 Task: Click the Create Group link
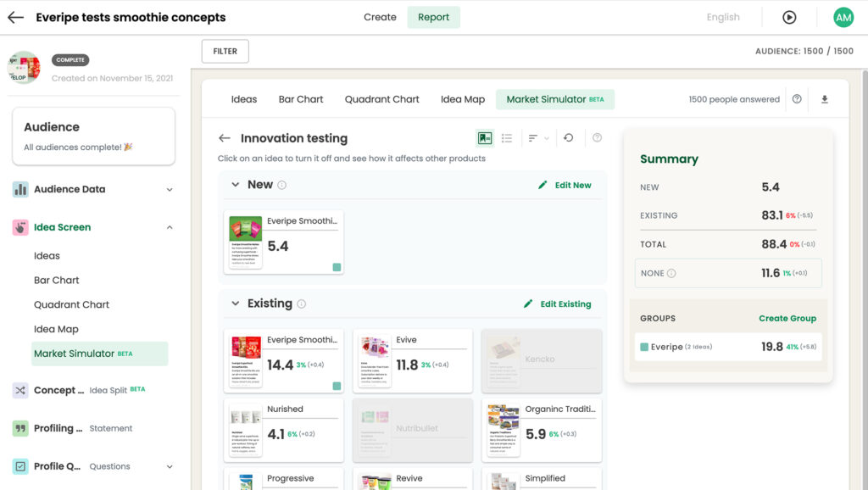click(x=787, y=319)
